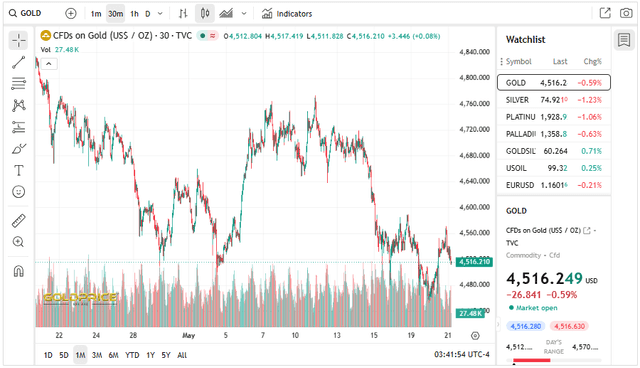Screen dimensions: 640x368
Task: Switch to the 1m interval
Action: tap(96, 14)
